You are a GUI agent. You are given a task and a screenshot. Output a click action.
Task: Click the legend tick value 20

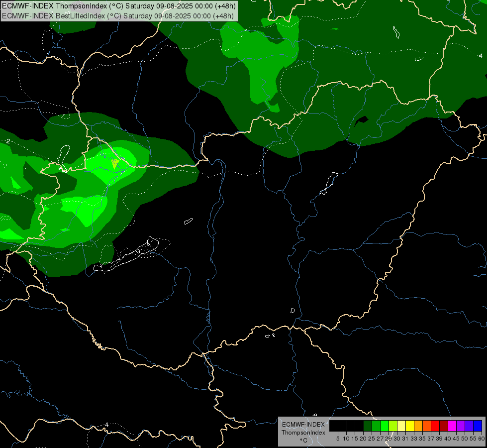pos(363,439)
